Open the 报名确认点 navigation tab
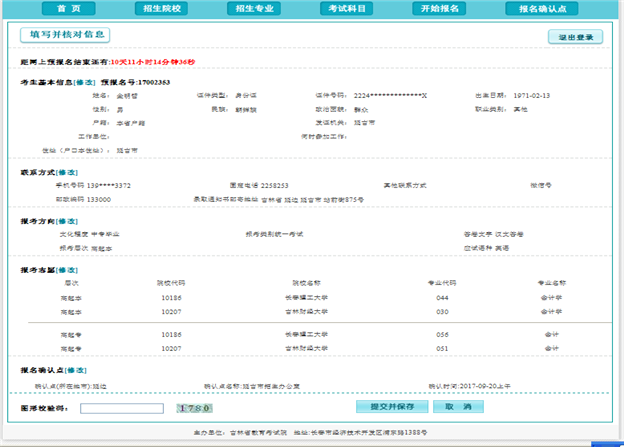 [x=542, y=8]
